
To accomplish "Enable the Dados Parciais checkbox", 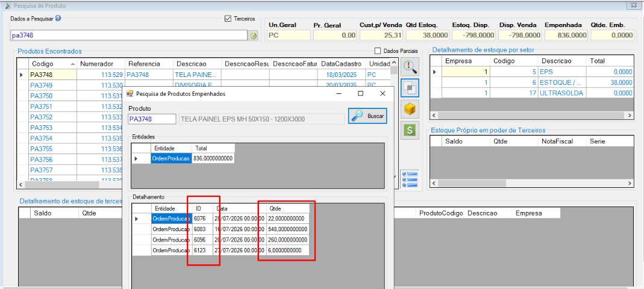I will (378, 51).
